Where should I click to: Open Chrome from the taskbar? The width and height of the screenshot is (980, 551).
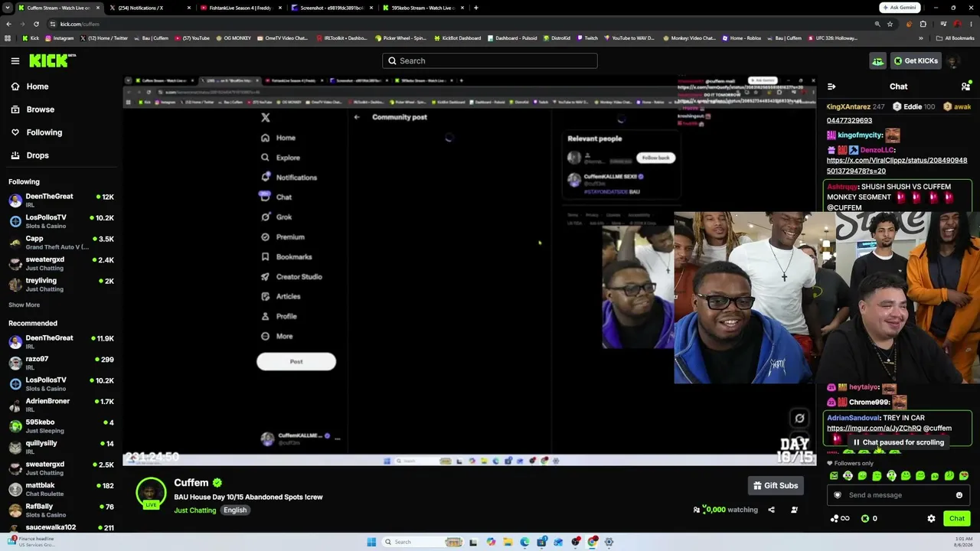click(x=593, y=542)
